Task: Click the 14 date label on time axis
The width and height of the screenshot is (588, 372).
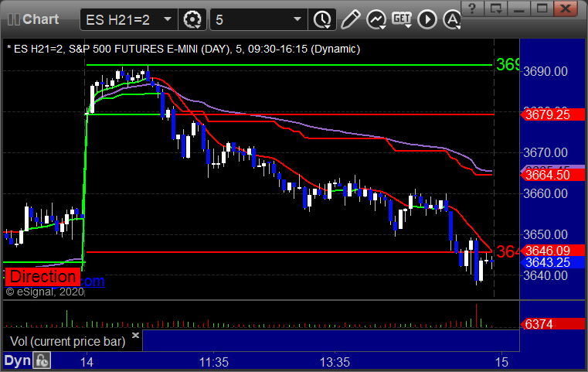Action: (x=87, y=362)
